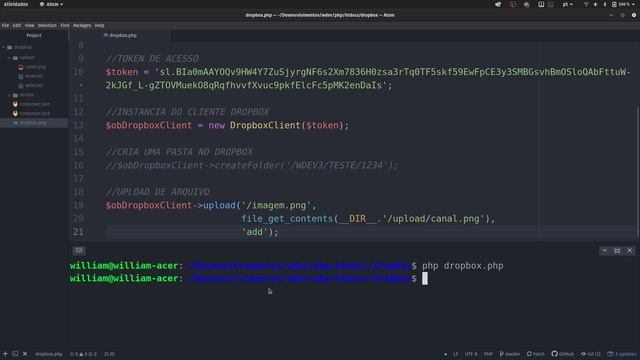Close all terminals with the X icon
Image resolution: width=640 pixels, height=360 pixels.
coord(25,354)
